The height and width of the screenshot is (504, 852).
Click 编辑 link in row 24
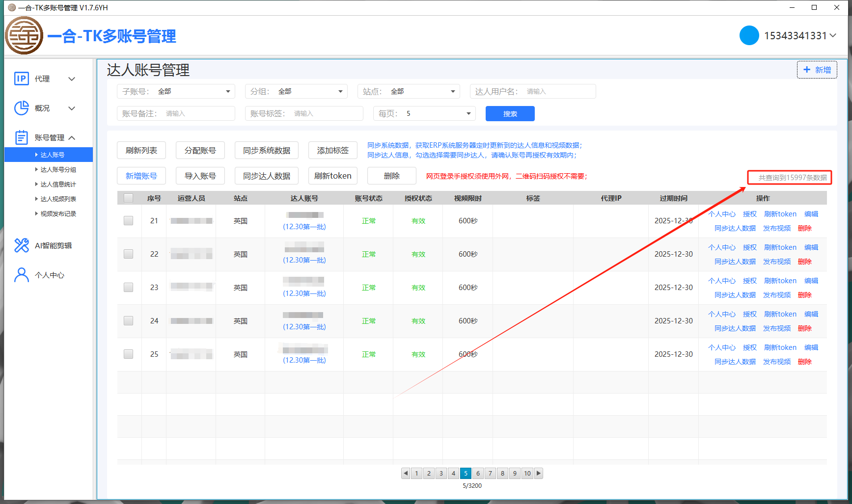[x=811, y=314]
